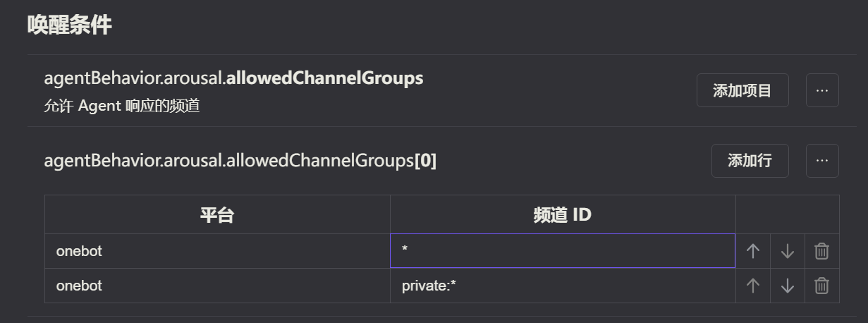The image size is (868, 323).
Task: Focus the first row's 平台 field
Action: [x=217, y=251]
